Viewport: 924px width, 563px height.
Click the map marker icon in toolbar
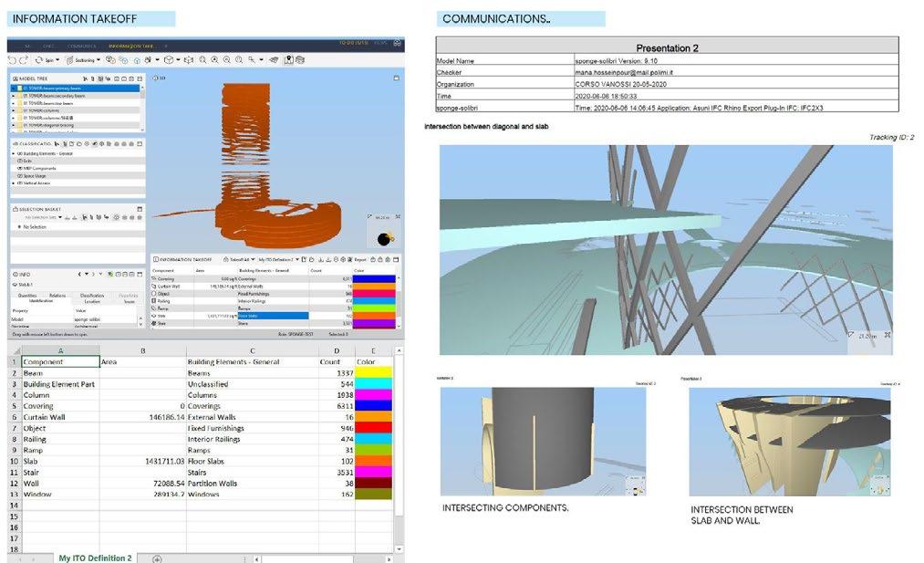click(x=289, y=60)
